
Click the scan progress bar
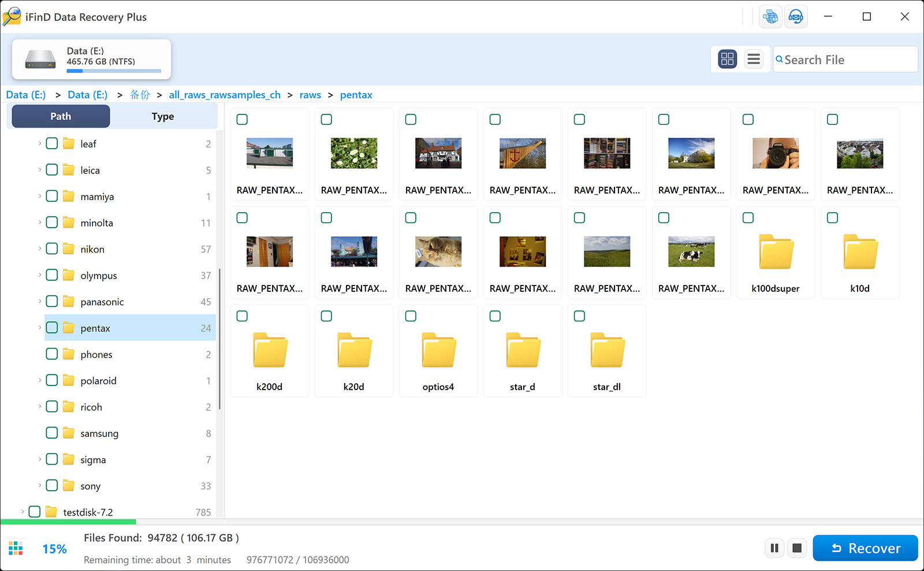(462, 521)
